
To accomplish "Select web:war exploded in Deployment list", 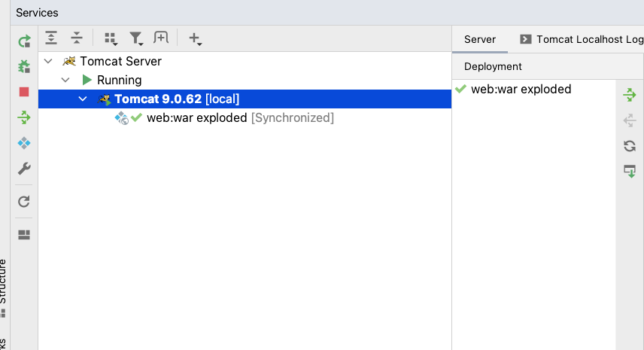I will 534,89.
